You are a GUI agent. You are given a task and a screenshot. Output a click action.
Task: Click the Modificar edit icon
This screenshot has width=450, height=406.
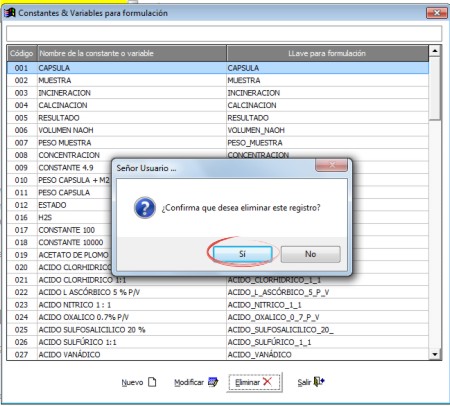click(213, 382)
